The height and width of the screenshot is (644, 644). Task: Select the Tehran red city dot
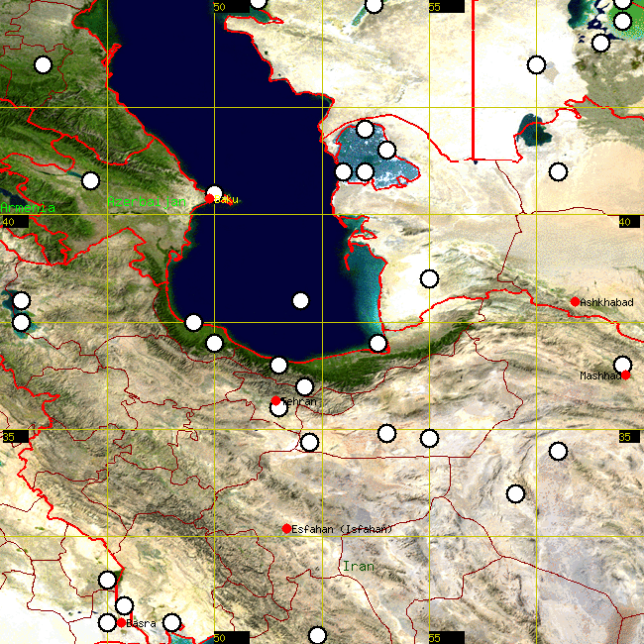(276, 400)
